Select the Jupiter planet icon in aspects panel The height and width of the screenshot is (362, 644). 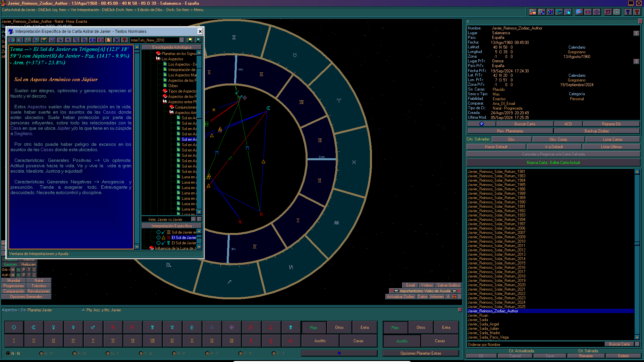[x=113, y=327]
